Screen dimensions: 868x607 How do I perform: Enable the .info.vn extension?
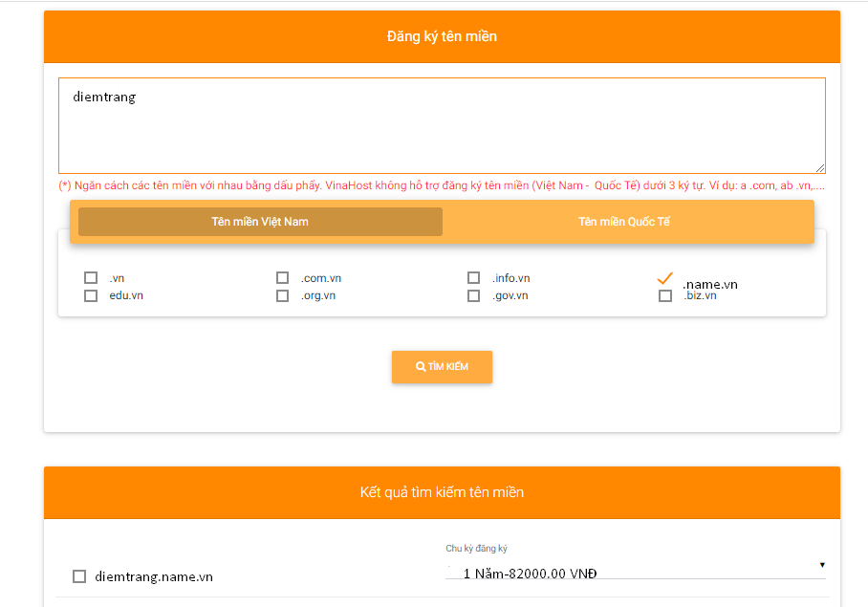click(473, 277)
